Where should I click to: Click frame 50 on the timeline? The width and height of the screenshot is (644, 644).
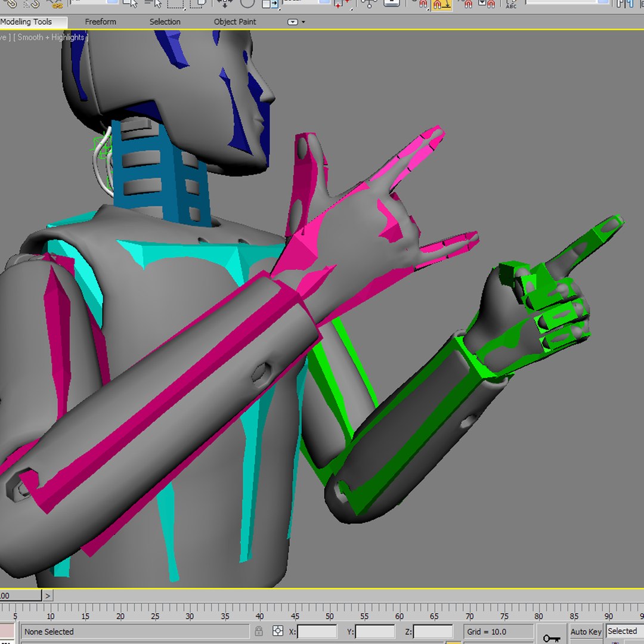tap(329, 615)
